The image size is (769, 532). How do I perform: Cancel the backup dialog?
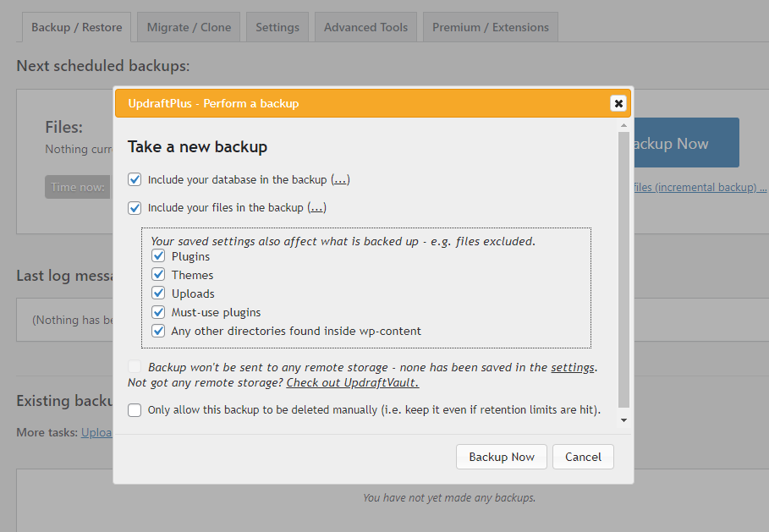(x=583, y=457)
